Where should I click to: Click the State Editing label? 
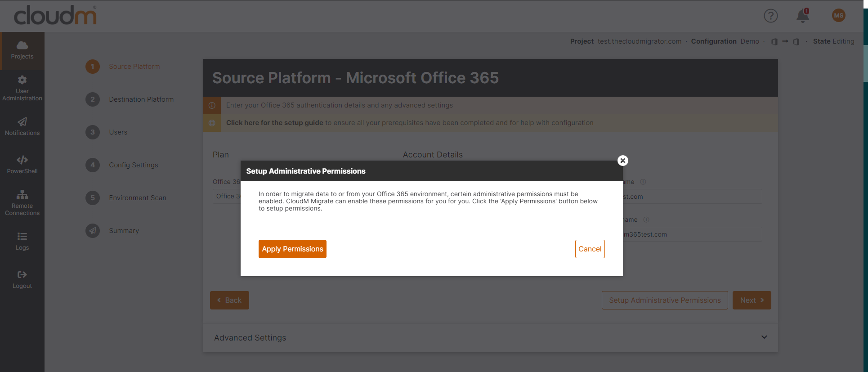tap(833, 41)
